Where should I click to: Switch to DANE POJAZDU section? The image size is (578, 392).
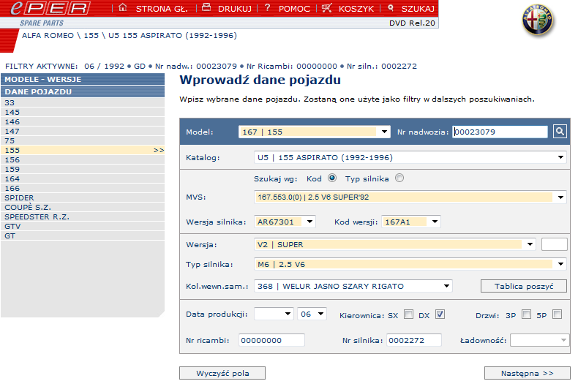click(x=83, y=91)
